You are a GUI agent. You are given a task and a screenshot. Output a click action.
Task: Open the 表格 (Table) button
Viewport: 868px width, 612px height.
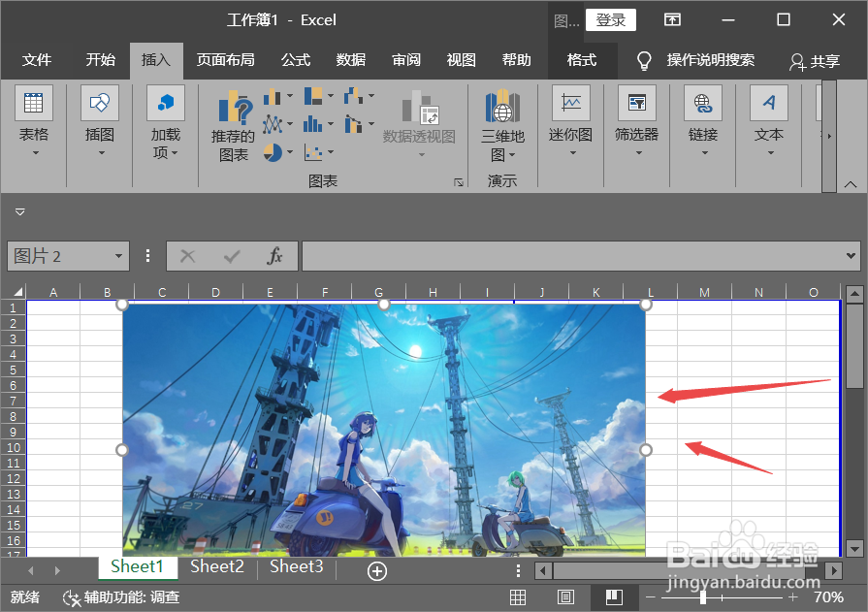click(34, 120)
